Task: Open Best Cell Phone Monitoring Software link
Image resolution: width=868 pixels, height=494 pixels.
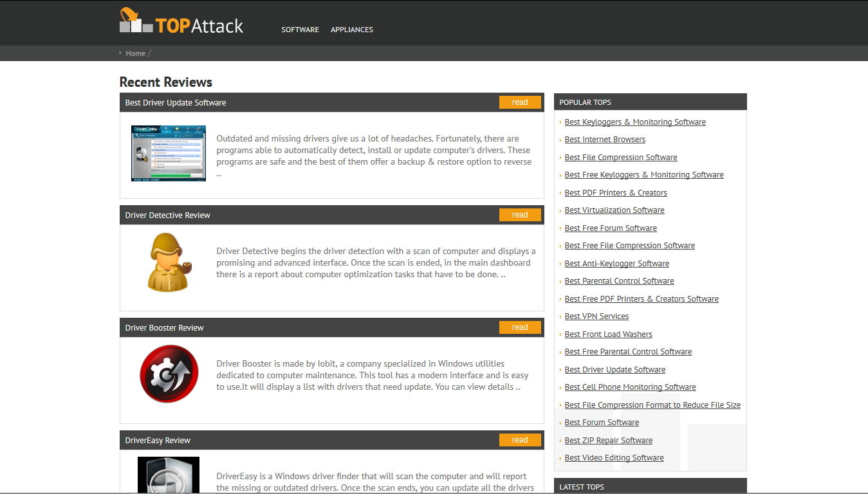Action: click(x=631, y=387)
